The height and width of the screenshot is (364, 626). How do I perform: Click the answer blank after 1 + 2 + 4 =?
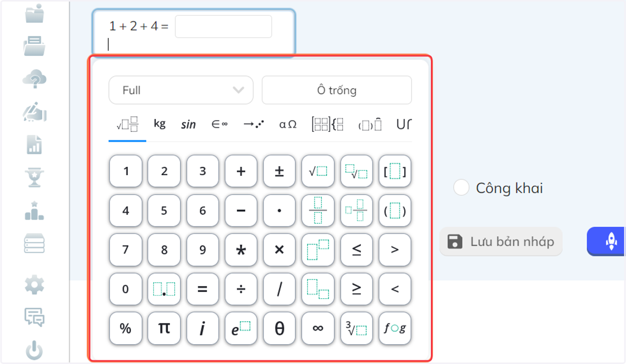tap(223, 27)
